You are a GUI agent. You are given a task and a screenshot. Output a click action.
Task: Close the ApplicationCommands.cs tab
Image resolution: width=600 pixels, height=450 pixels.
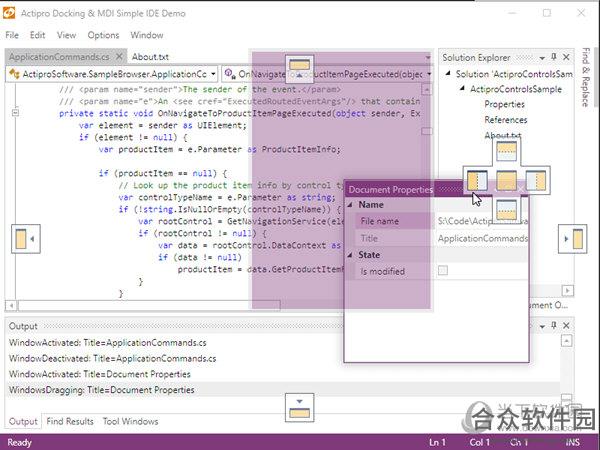click(x=119, y=57)
